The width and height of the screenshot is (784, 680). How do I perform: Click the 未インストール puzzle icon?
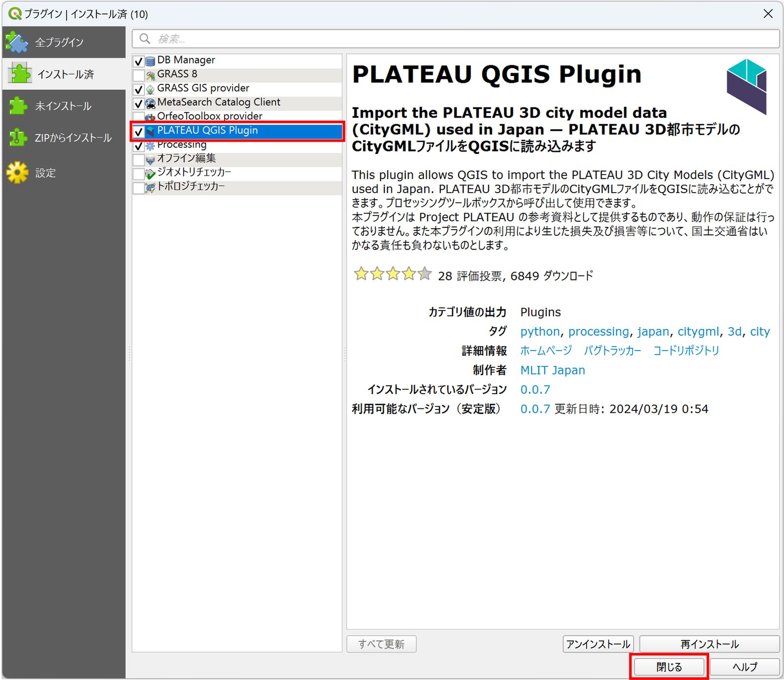pos(18,106)
